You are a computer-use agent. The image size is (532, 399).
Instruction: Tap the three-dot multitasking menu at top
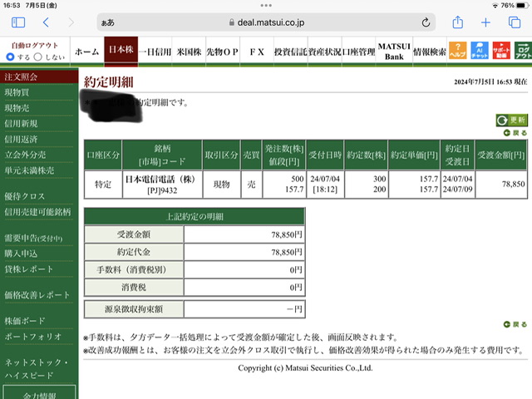tap(266, 6)
